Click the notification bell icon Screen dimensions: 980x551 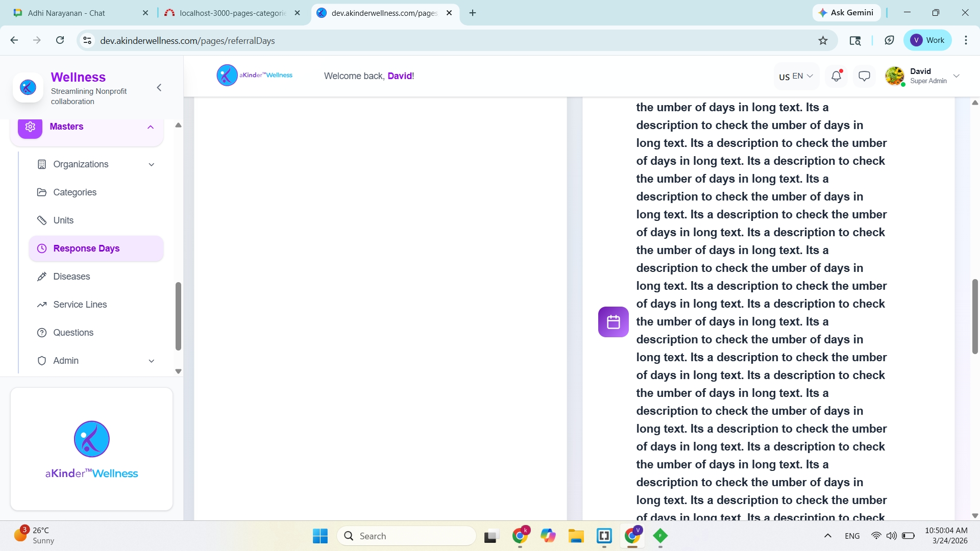point(836,76)
